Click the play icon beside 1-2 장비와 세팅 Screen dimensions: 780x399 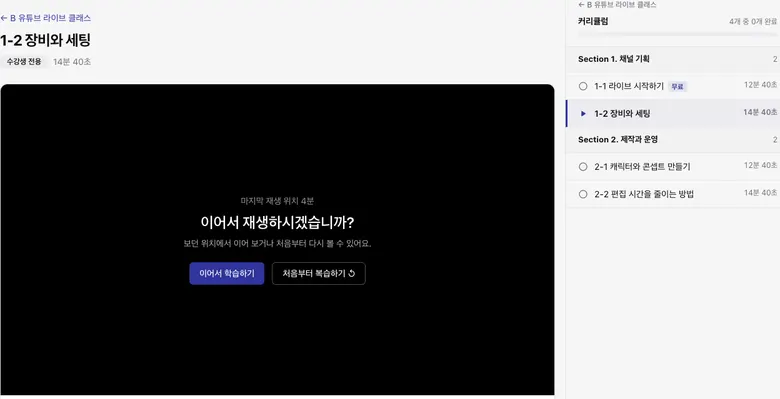[x=584, y=113]
